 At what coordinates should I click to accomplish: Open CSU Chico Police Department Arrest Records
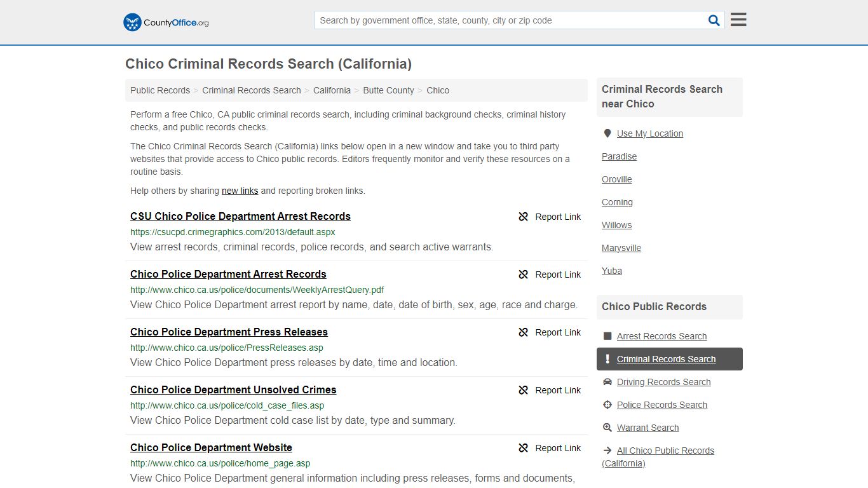[x=240, y=216]
